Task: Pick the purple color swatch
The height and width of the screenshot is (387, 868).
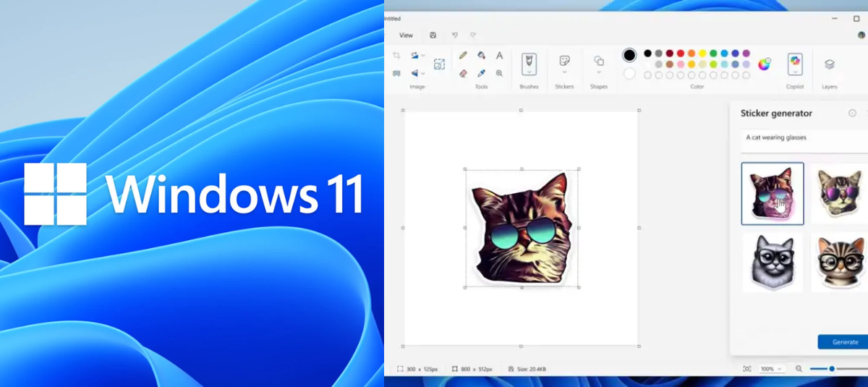Action: tap(746, 53)
